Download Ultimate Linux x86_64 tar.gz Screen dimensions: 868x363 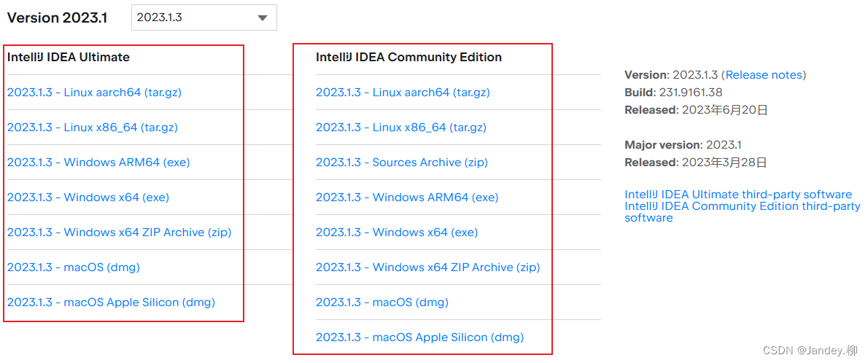click(93, 128)
